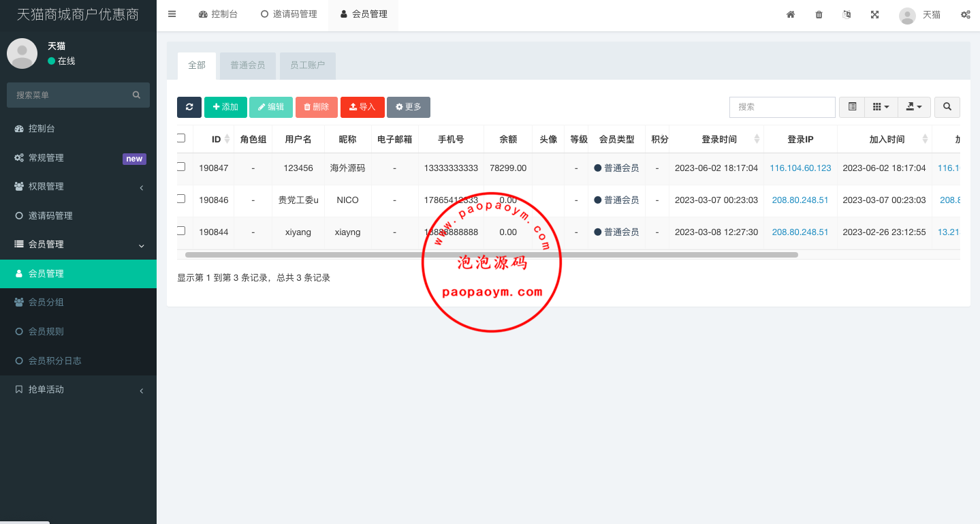
Task: Select the checkbox for row 190847
Action: (181, 167)
